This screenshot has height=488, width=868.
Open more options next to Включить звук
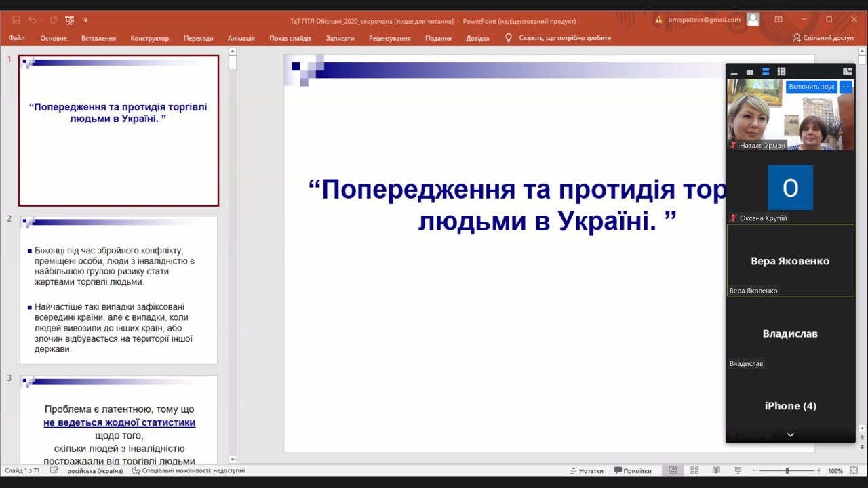click(x=846, y=87)
